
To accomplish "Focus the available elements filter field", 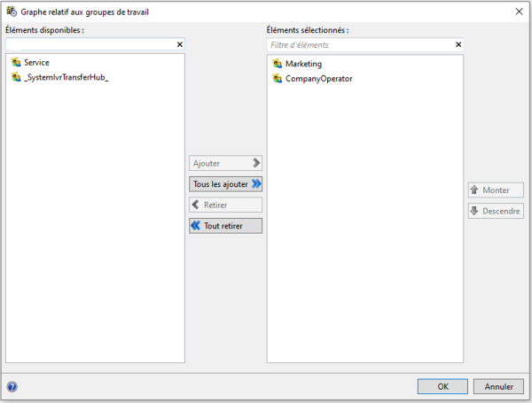I will pos(89,44).
